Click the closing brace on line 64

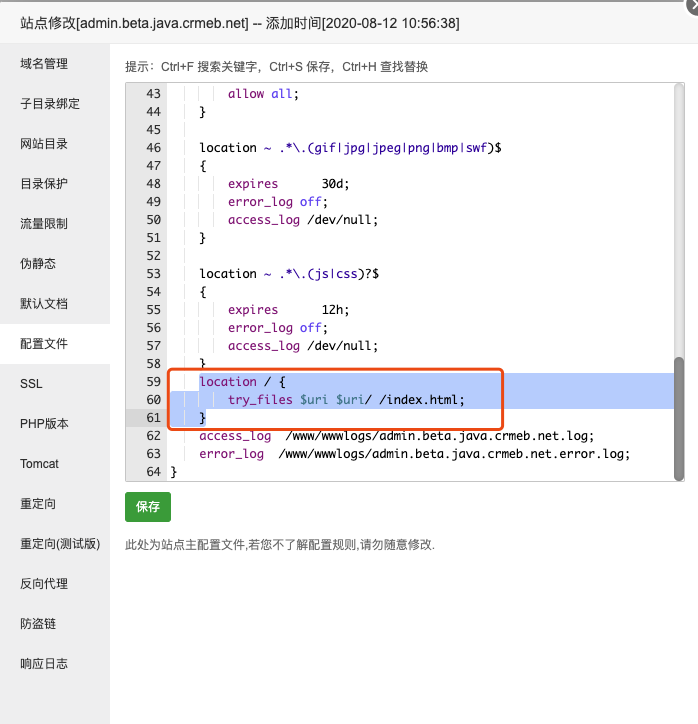point(174,472)
